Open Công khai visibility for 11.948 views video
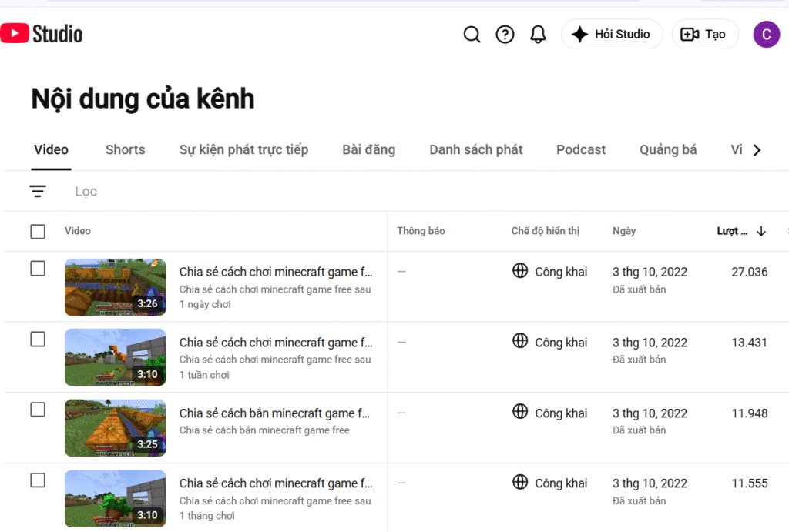The width and height of the screenshot is (789, 532). tap(561, 413)
